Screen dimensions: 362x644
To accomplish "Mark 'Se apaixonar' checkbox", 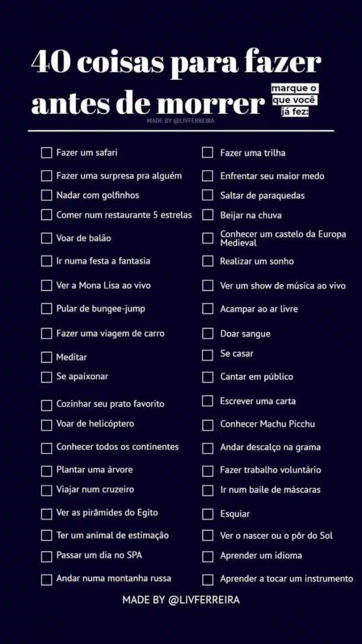I will click(46, 377).
